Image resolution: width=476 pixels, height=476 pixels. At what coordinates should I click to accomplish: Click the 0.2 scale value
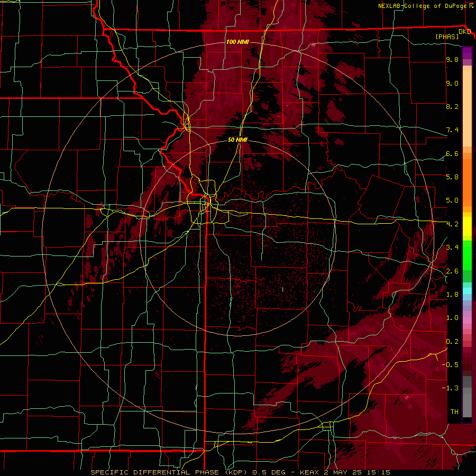pyautogui.click(x=452, y=341)
